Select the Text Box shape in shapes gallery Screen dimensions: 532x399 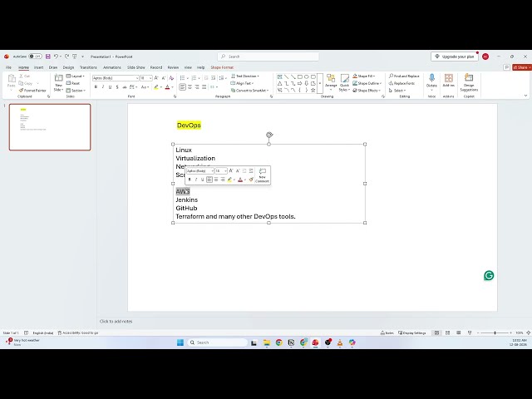pos(279,76)
